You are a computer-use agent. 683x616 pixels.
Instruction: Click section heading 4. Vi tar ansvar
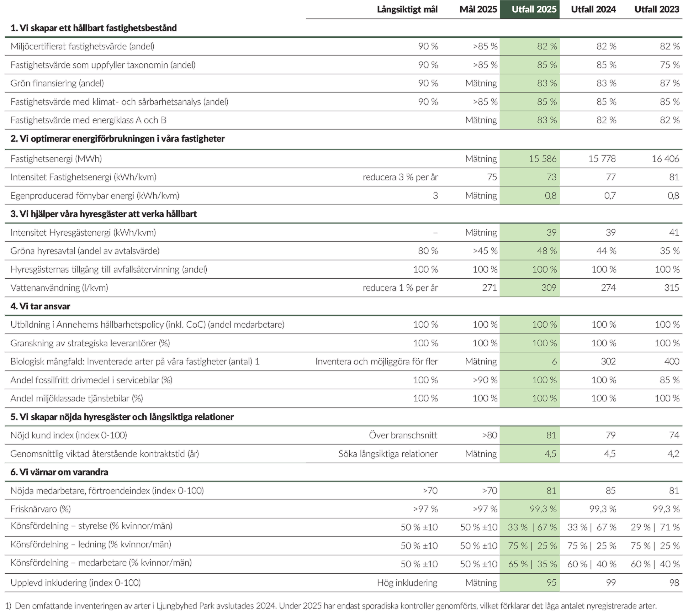coord(40,306)
